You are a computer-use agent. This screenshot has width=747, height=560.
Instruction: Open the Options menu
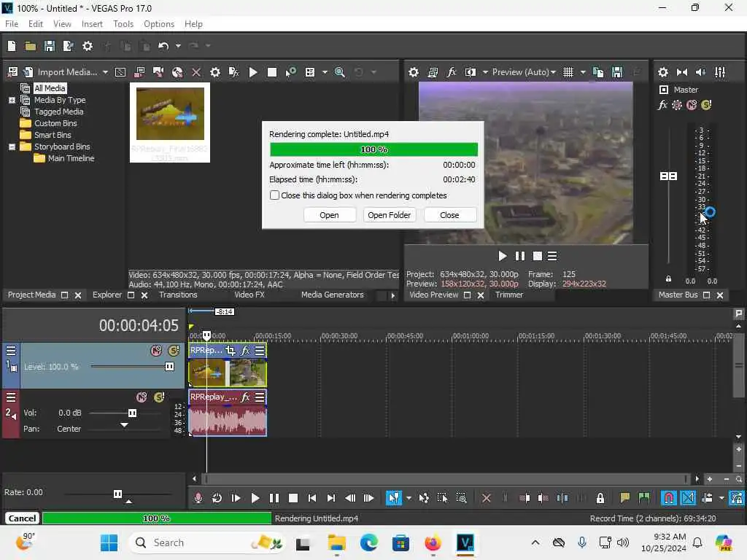[159, 24]
